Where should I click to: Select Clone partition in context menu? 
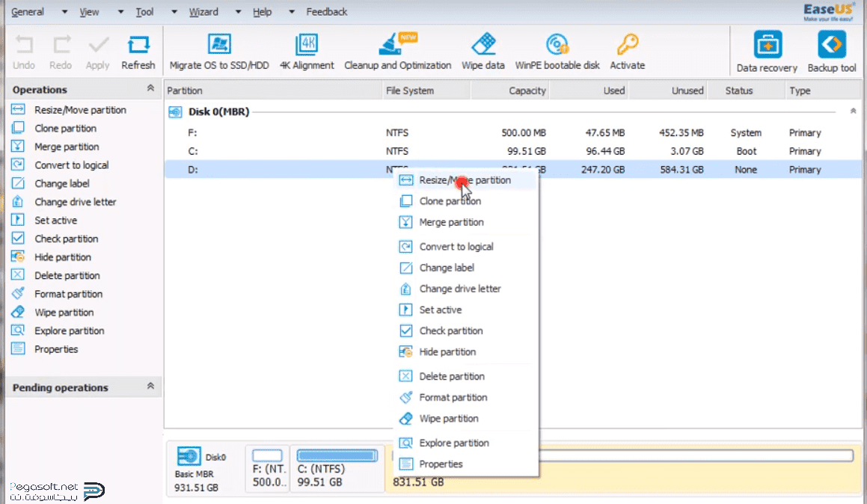pyautogui.click(x=465, y=201)
